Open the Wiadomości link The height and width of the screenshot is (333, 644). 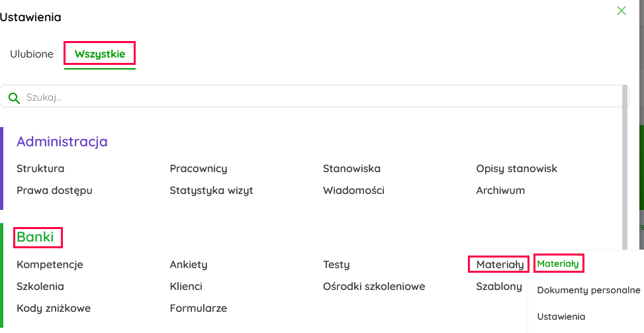point(353,191)
